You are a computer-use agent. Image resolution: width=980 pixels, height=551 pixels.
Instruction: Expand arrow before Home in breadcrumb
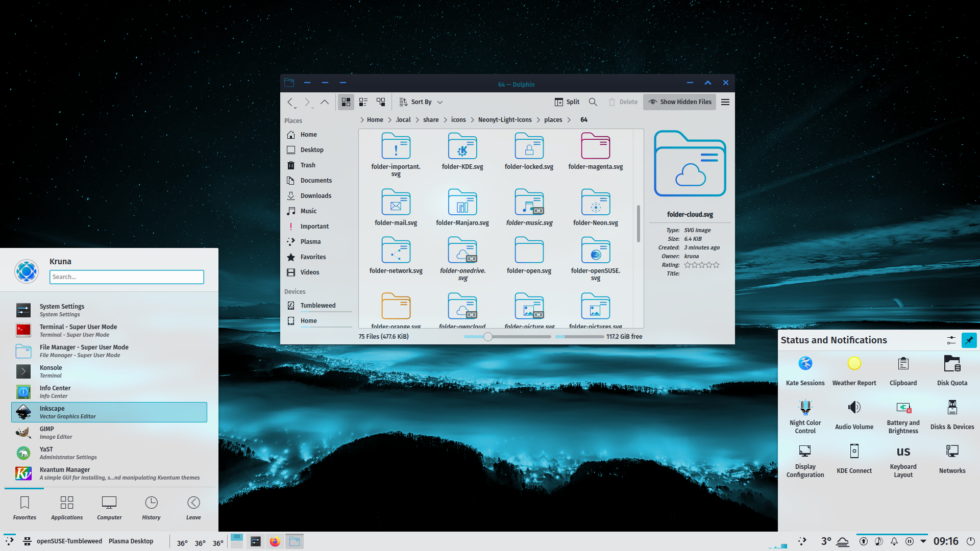(x=362, y=120)
